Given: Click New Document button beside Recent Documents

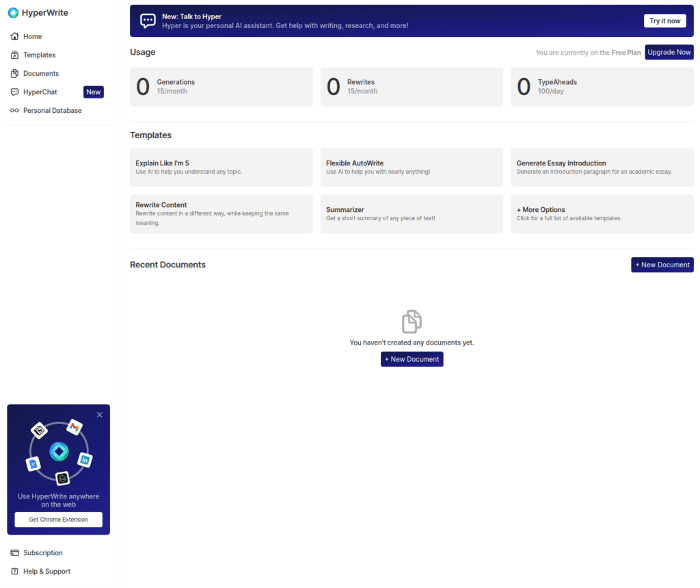Looking at the screenshot, I should (662, 265).
